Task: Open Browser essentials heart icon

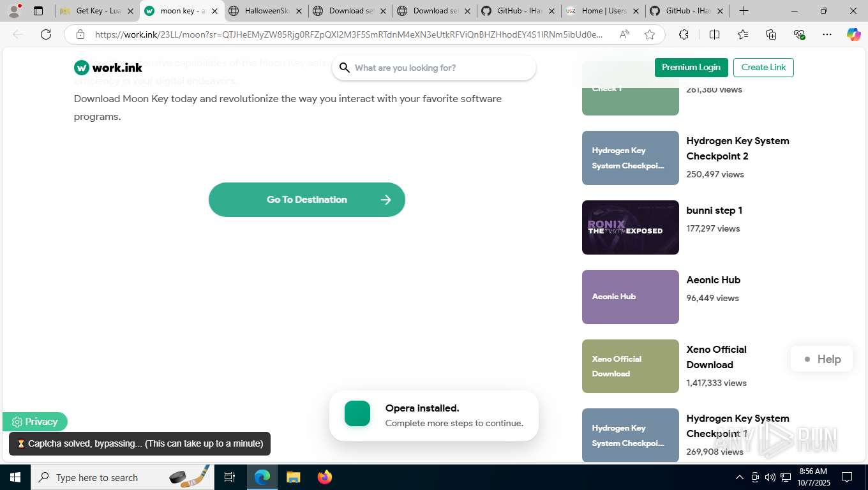Action: [799, 34]
